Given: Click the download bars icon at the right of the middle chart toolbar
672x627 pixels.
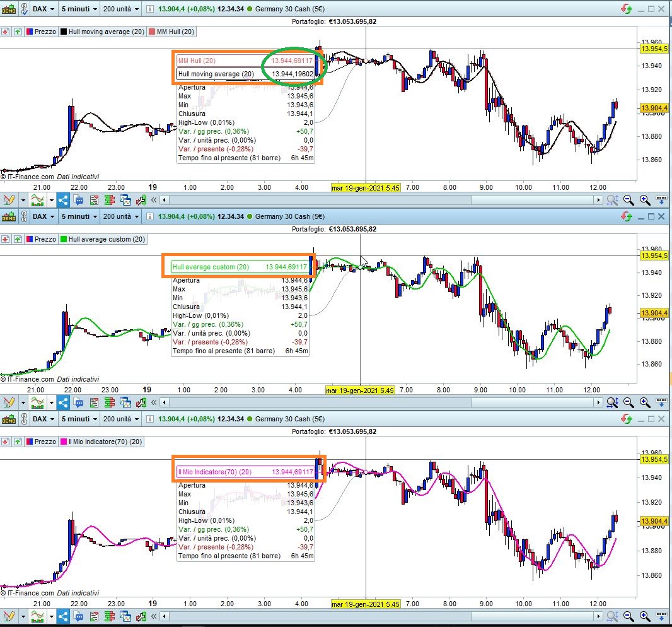Looking at the screenshot, I should pyautogui.click(x=661, y=402).
